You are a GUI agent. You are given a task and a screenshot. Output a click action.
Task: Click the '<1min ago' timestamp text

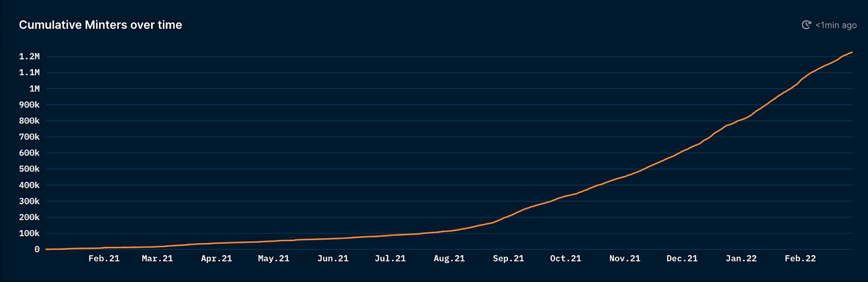click(836, 25)
